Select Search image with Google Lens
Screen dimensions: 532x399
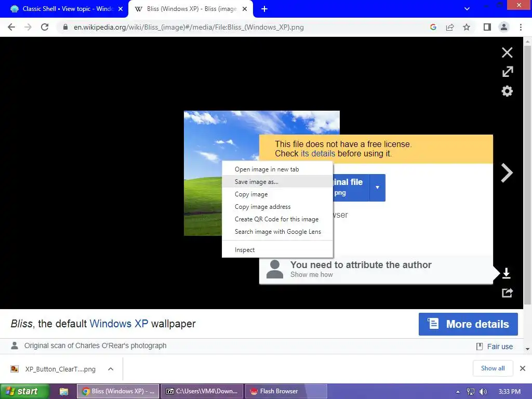(277, 232)
